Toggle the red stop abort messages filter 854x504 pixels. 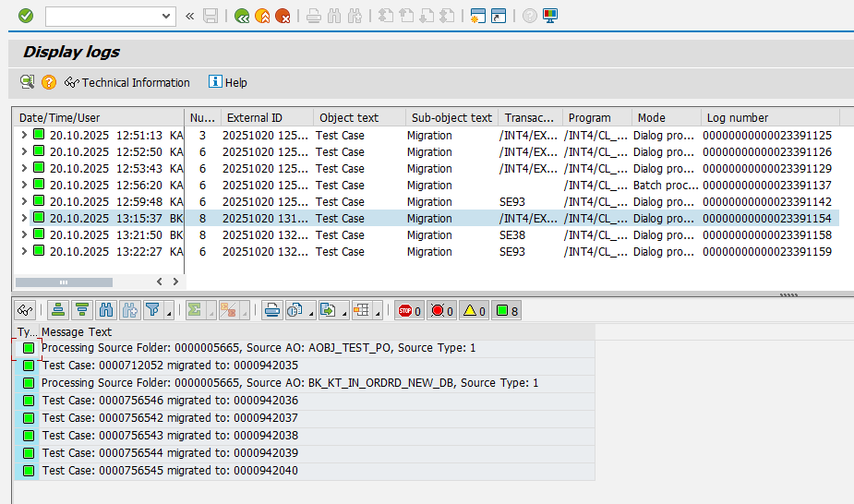coord(409,311)
